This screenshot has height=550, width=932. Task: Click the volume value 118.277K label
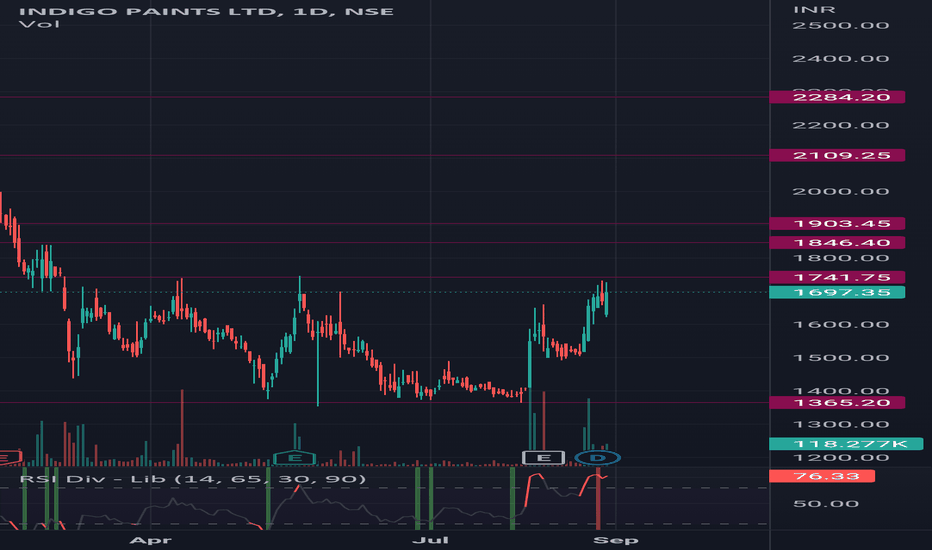pos(846,444)
